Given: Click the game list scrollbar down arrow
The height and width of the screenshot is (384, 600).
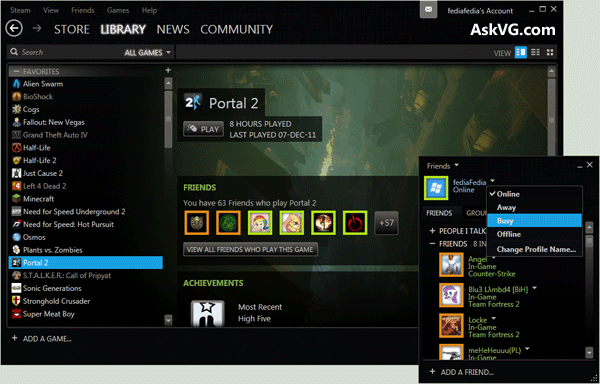Looking at the screenshot, I should [168, 320].
